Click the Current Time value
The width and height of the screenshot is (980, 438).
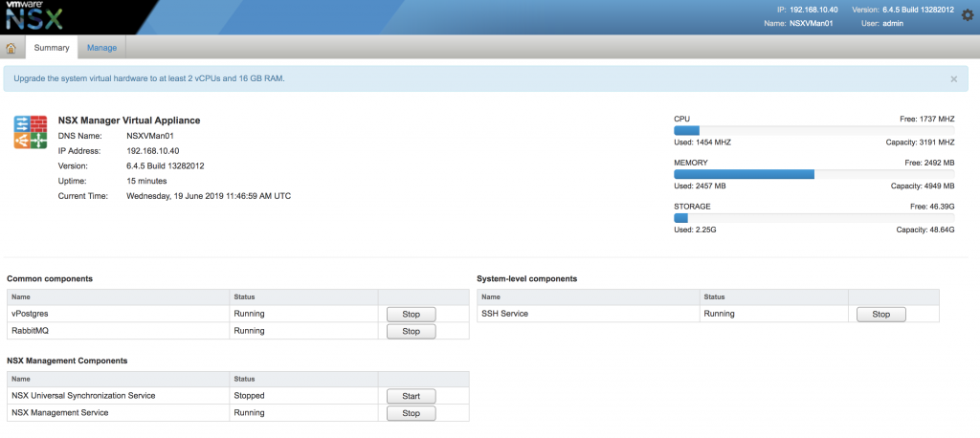209,195
